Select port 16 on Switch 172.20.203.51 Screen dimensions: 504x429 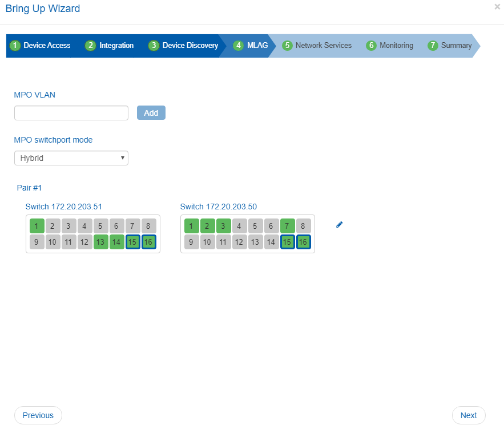click(149, 242)
